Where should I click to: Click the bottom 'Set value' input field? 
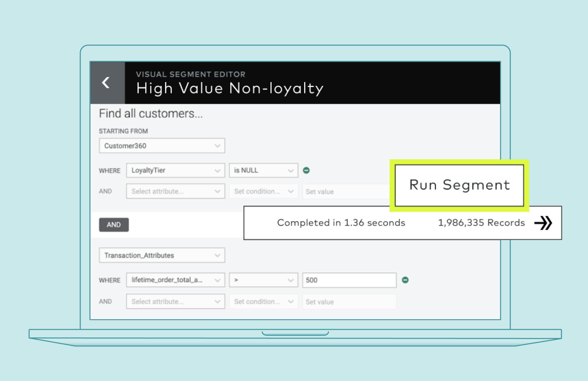pyautogui.click(x=349, y=302)
